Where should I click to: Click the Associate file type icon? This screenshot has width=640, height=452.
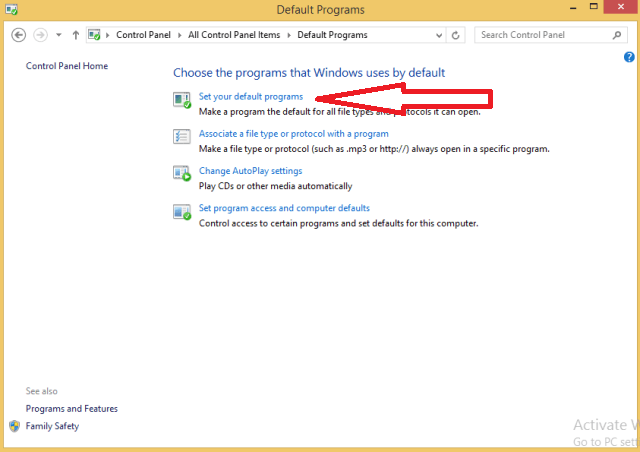[182, 136]
